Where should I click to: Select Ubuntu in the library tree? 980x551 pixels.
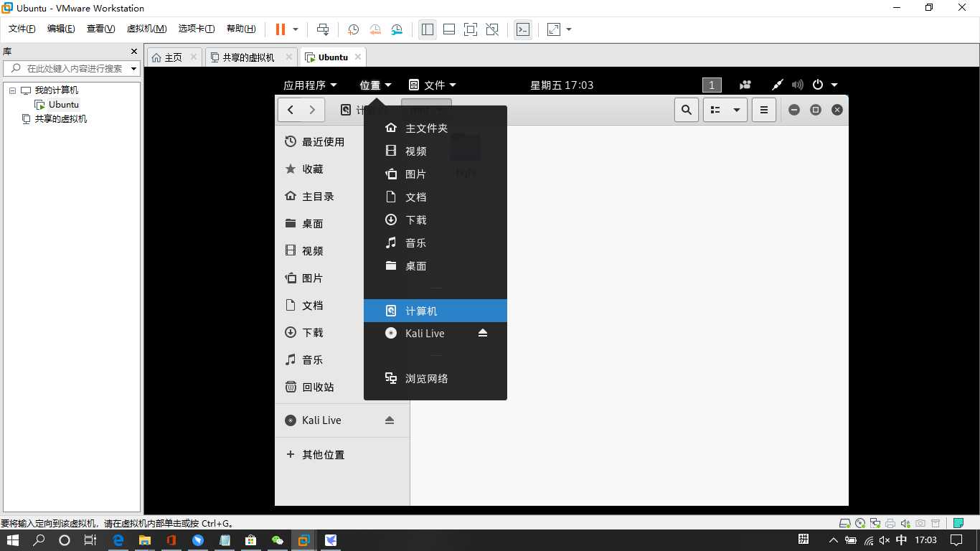pos(57,105)
